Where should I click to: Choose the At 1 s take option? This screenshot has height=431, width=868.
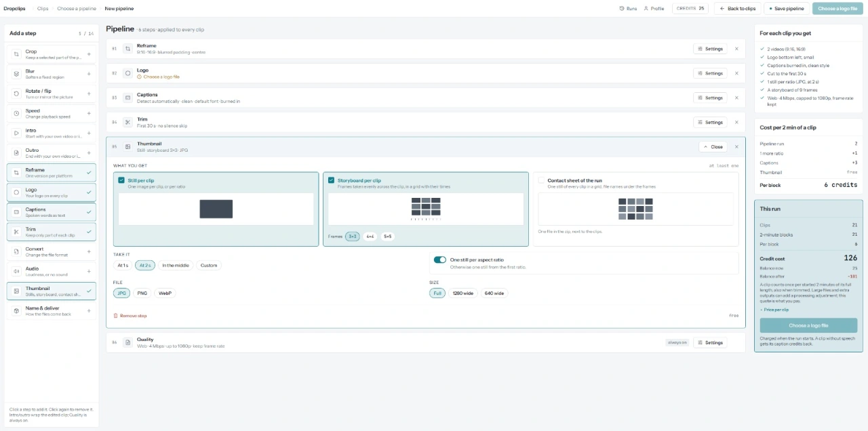[123, 265]
